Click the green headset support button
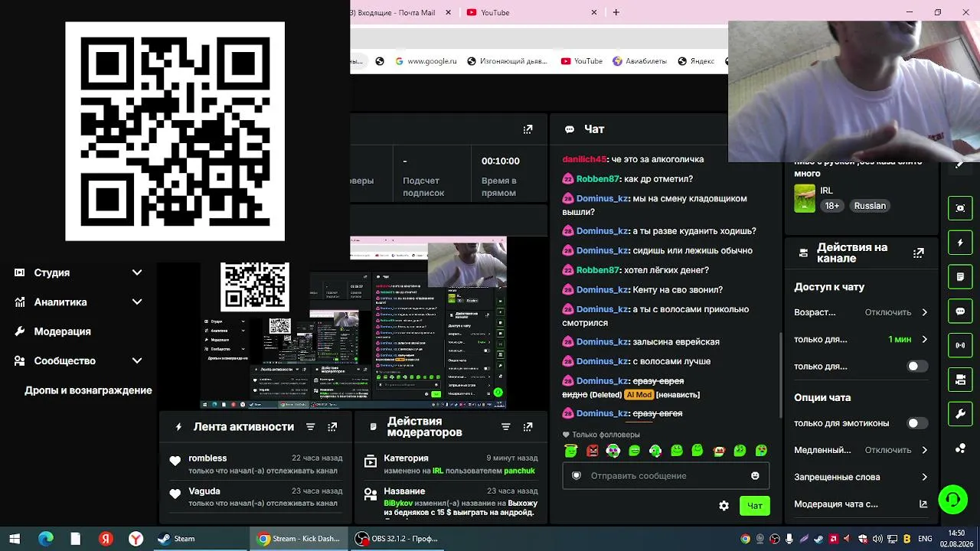 point(953,500)
